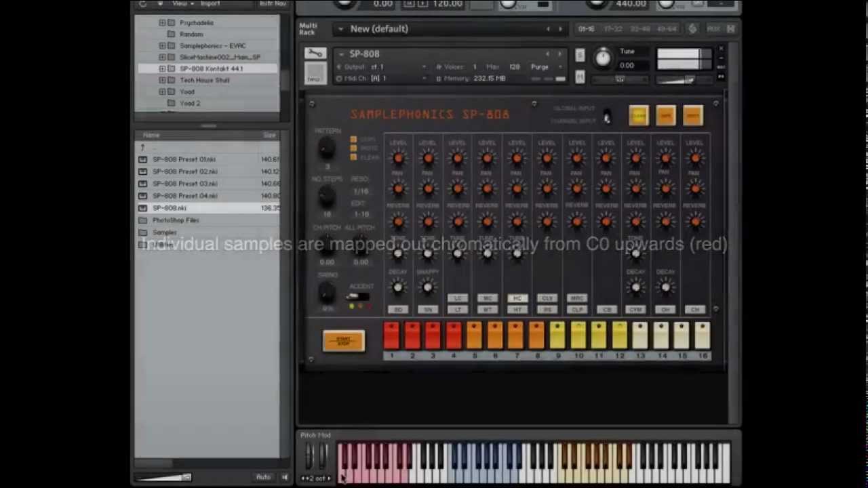Toggle yellow step button 9

tap(557, 336)
